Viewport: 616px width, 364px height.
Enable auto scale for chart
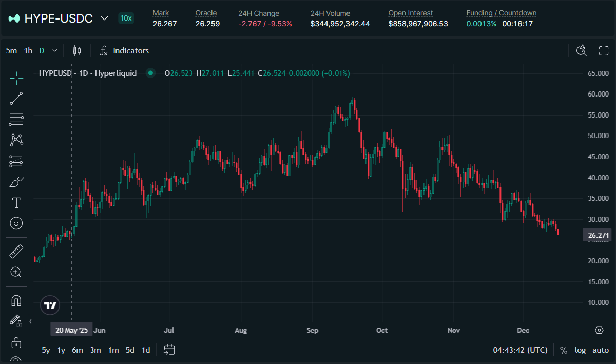tap(600, 350)
